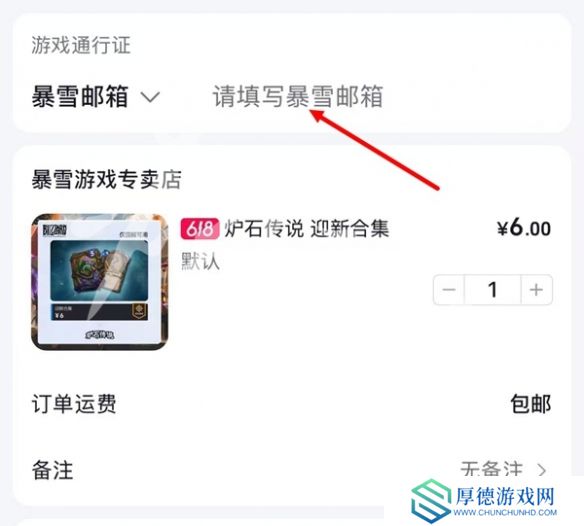This screenshot has height=526, width=584.
Task: Decrease quantity with the minus button
Action: pos(449,289)
